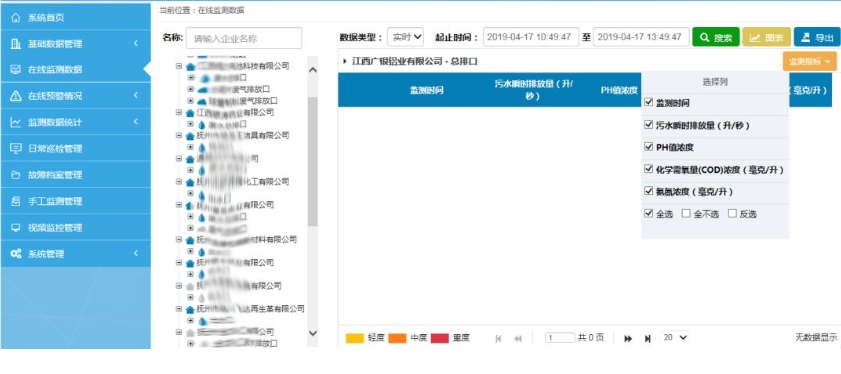Focus the 请输入企业名称 search field
Viewport: 841px width, 374px height.
click(244, 38)
